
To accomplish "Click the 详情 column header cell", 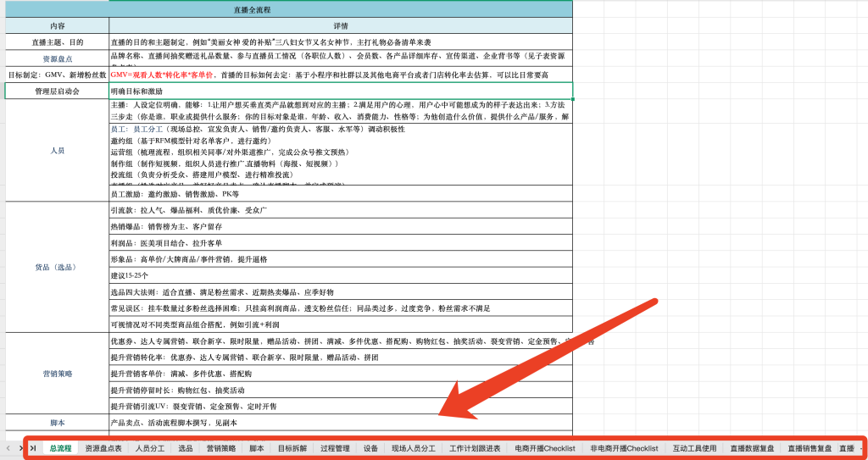I will (341, 26).
